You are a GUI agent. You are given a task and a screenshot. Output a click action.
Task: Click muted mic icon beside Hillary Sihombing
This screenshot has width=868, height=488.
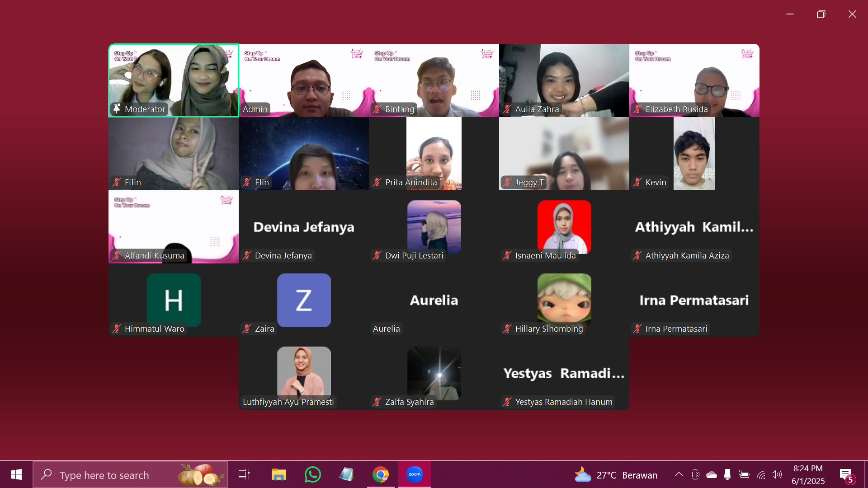507,328
